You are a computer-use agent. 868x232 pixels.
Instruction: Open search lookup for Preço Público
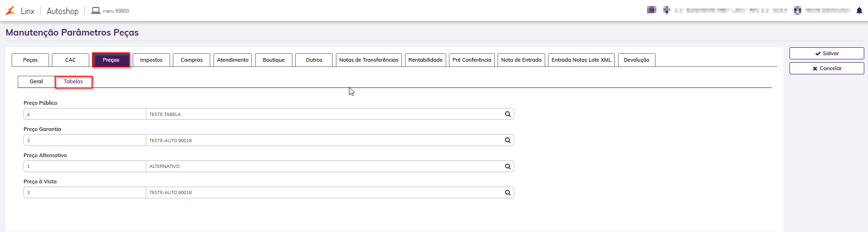point(507,114)
